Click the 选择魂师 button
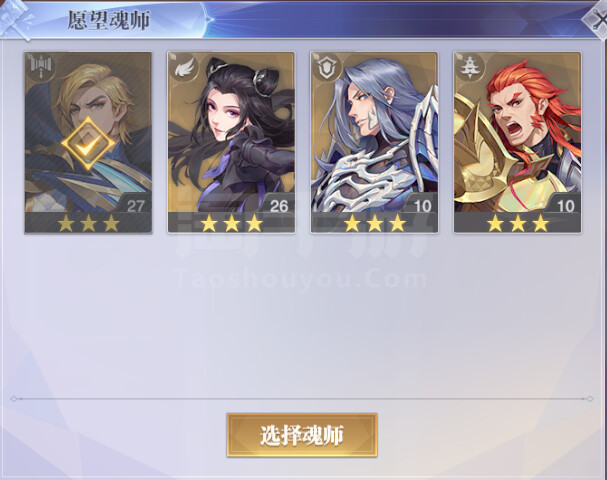This screenshot has width=607, height=480. coord(302,435)
